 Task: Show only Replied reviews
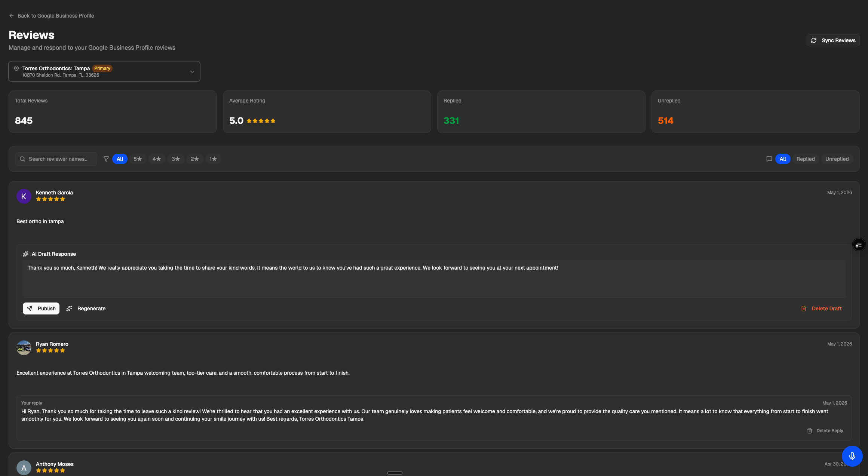(806, 159)
